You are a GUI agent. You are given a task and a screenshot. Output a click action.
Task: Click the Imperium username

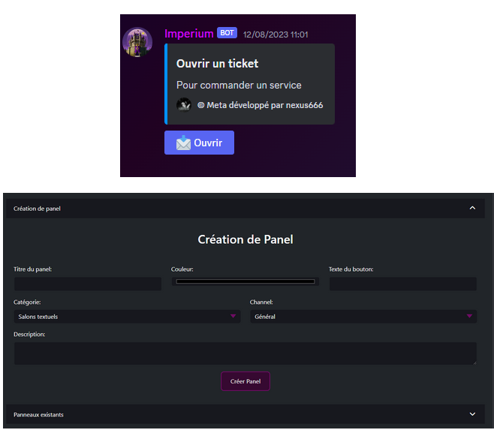(189, 33)
